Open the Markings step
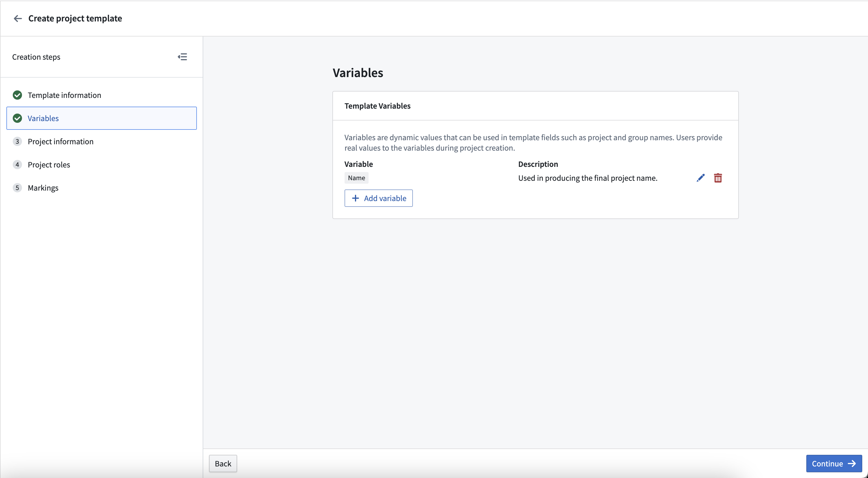Screen dimensions: 868x478 (101, 188)
